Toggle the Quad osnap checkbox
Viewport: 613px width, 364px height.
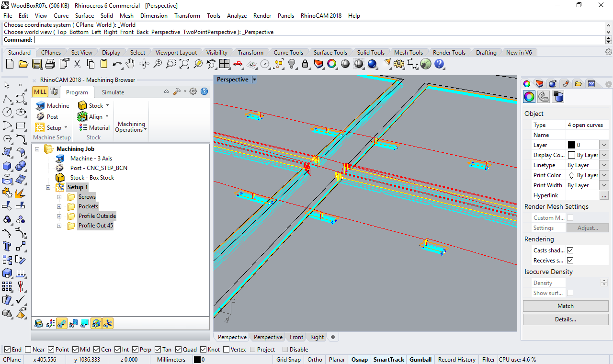pyautogui.click(x=179, y=350)
